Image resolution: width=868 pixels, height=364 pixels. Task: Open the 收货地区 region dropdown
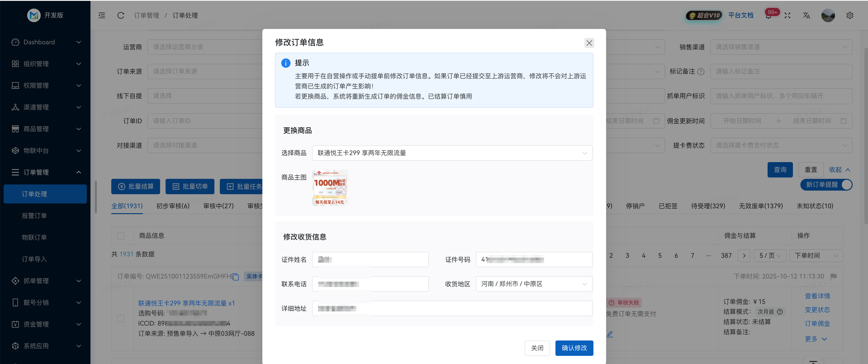[534, 284]
